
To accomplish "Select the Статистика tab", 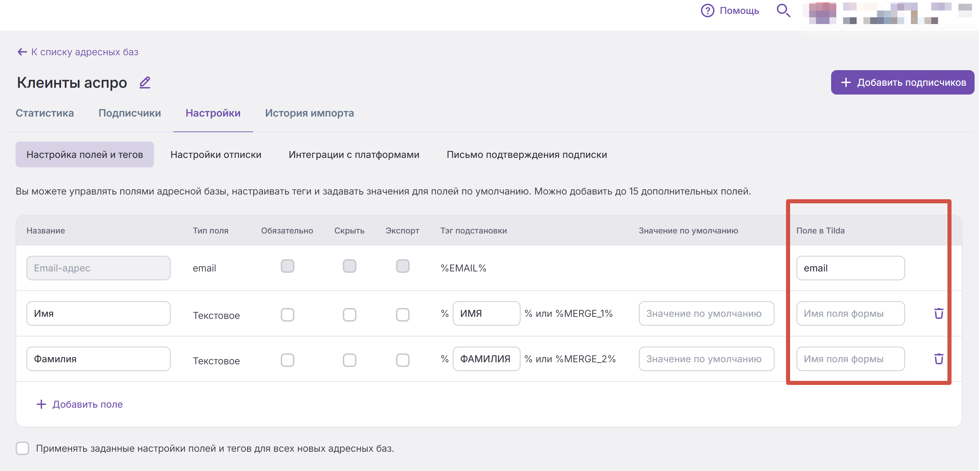I will (x=44, y=113).
